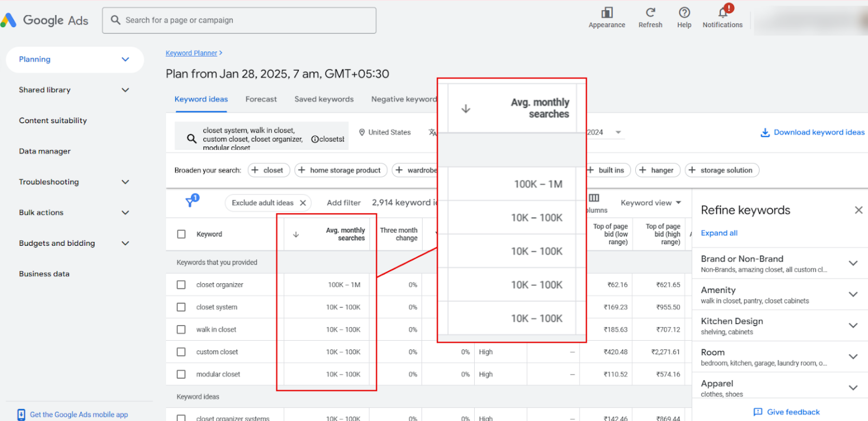Expand the Kitchen Design section

point(853,325)
